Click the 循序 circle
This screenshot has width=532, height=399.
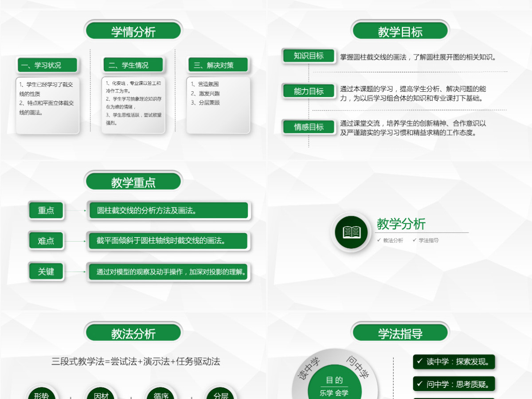(161, 392)
